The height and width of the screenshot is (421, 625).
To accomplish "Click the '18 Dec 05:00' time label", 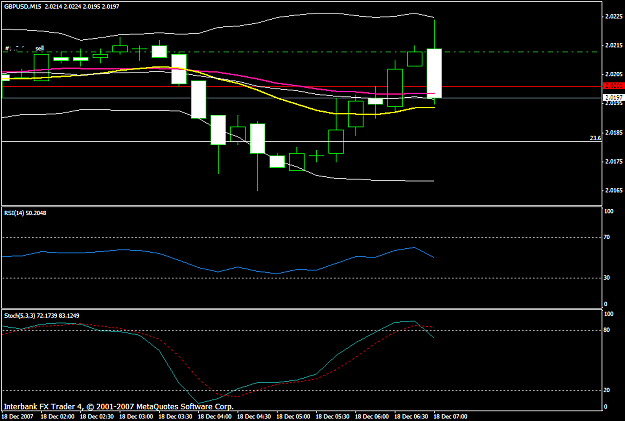I will coord(293,417).
